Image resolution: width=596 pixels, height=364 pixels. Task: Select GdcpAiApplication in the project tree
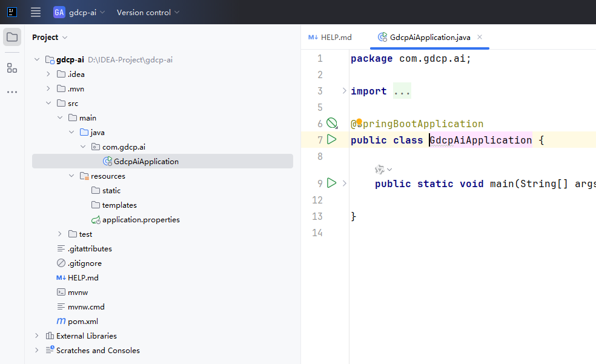(x=162, y=162)
